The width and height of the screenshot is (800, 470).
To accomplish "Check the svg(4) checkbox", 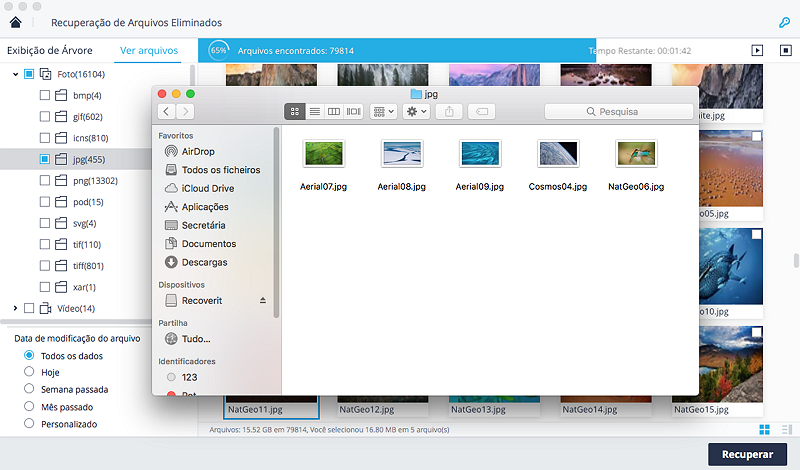I will click(x=45, y=223).
